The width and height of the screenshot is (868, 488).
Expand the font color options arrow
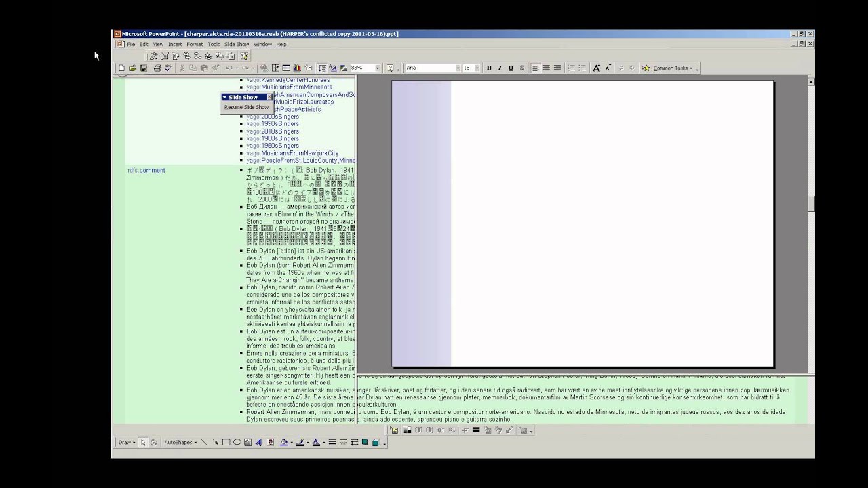click(323, 443)
